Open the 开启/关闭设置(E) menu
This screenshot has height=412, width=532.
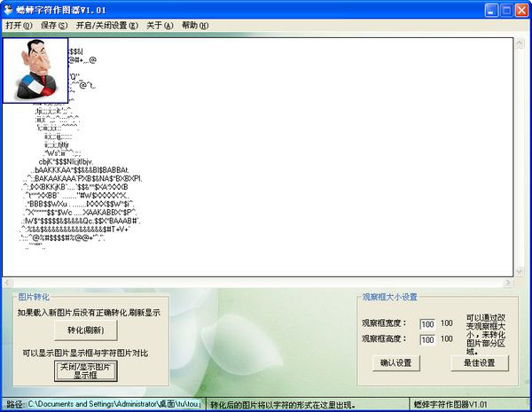(x=106, y=26)
